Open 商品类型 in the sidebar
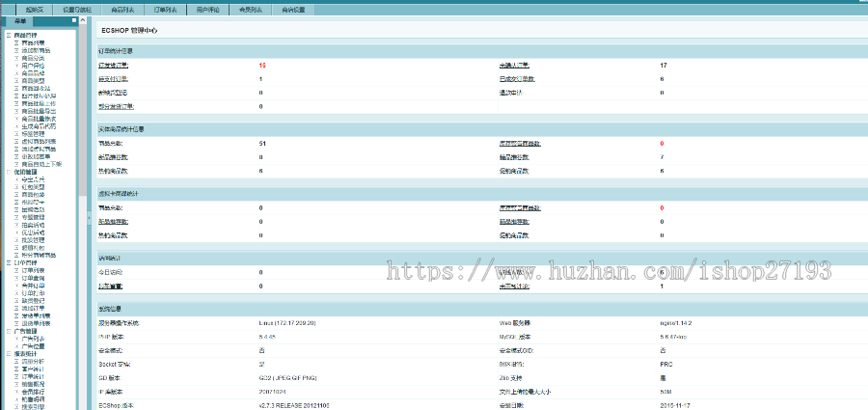 [x=33, y=81]
